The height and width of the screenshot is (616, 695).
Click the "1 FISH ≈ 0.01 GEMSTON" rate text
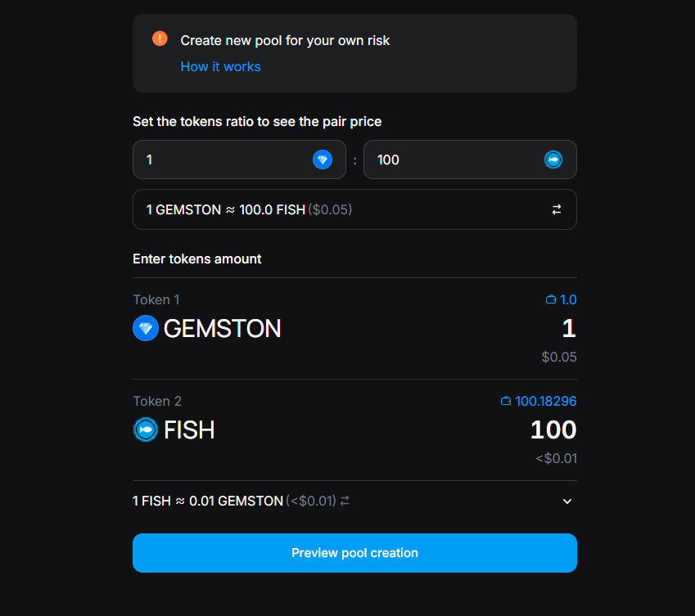(x=208, y=501)
